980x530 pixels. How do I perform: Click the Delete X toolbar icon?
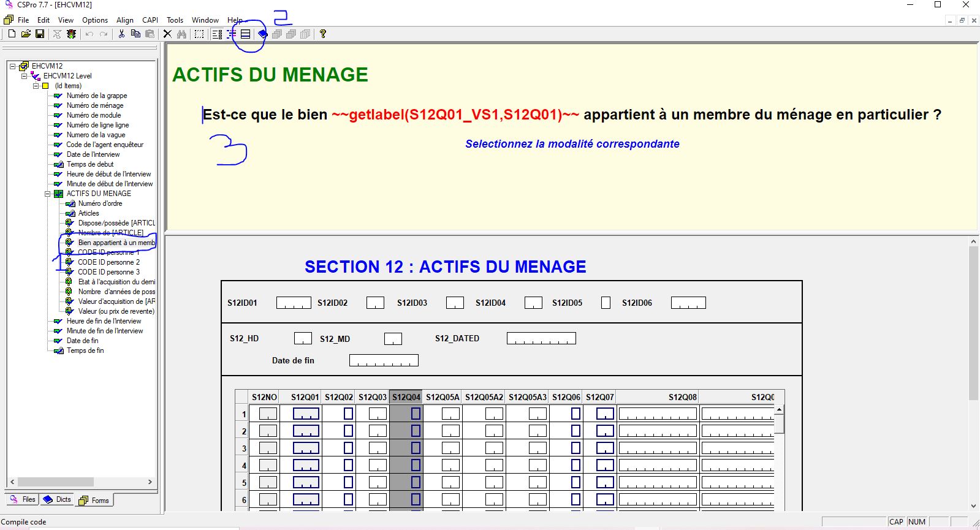click(x=167, y=34)
